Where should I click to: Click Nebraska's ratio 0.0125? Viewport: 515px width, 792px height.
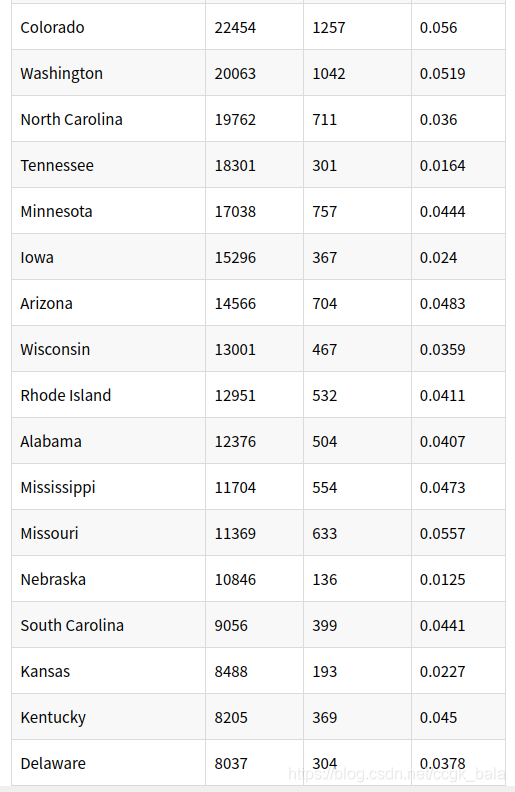click(x=442, y=579)
